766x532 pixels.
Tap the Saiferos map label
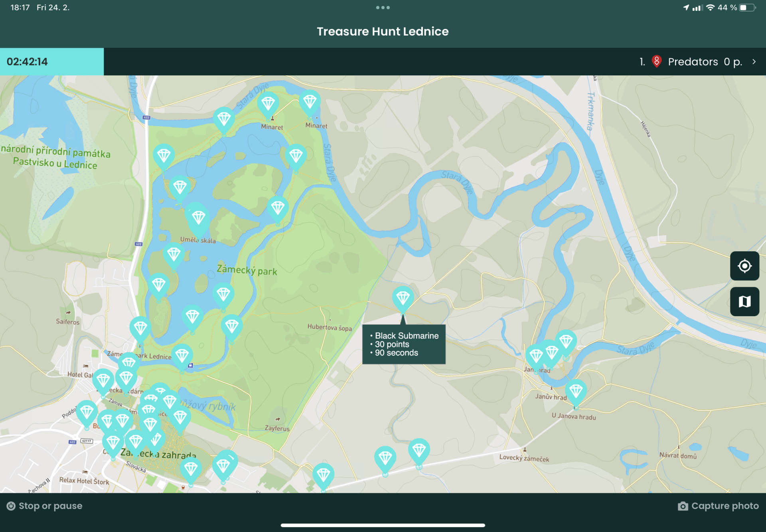[67, 321]
